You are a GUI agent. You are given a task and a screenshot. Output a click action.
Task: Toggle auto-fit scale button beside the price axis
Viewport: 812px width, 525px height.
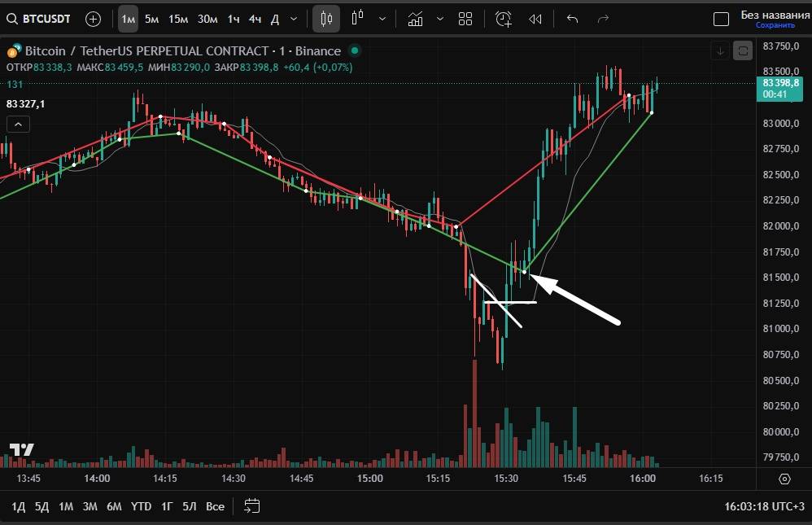(743, 51)
